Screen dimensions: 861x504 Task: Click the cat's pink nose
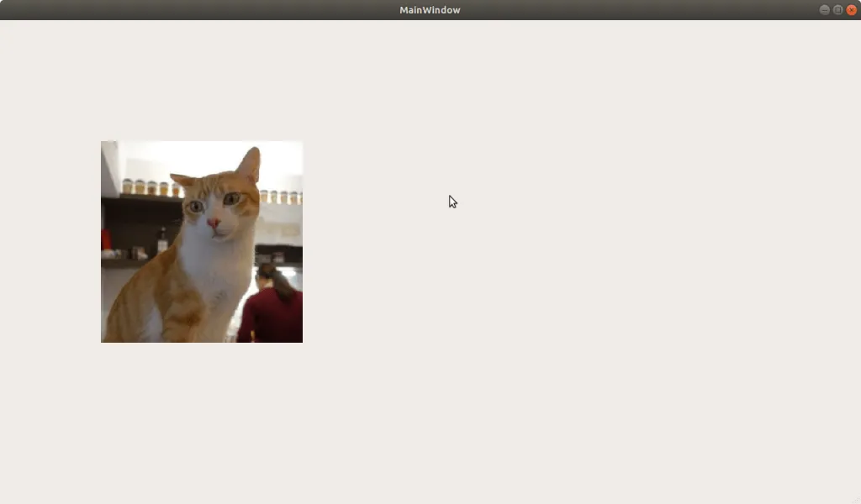214,223
